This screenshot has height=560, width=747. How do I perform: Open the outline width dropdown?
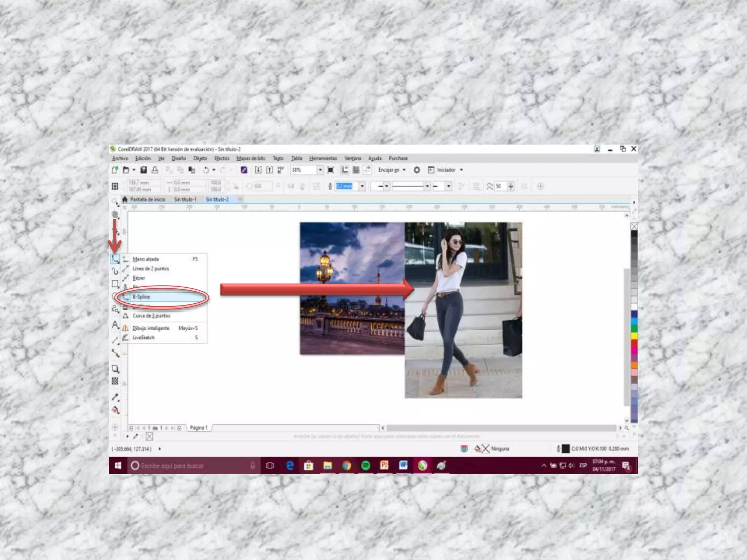[362, 186]
